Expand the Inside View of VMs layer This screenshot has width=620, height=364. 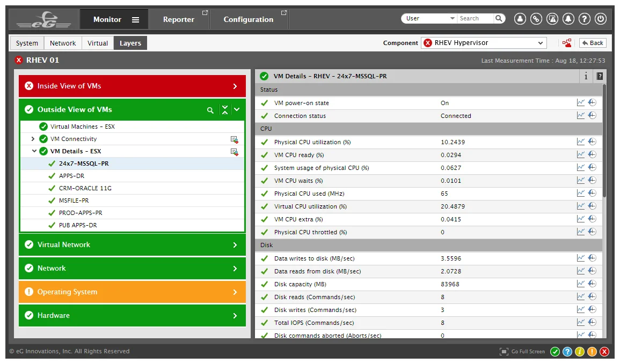point(235,86)
